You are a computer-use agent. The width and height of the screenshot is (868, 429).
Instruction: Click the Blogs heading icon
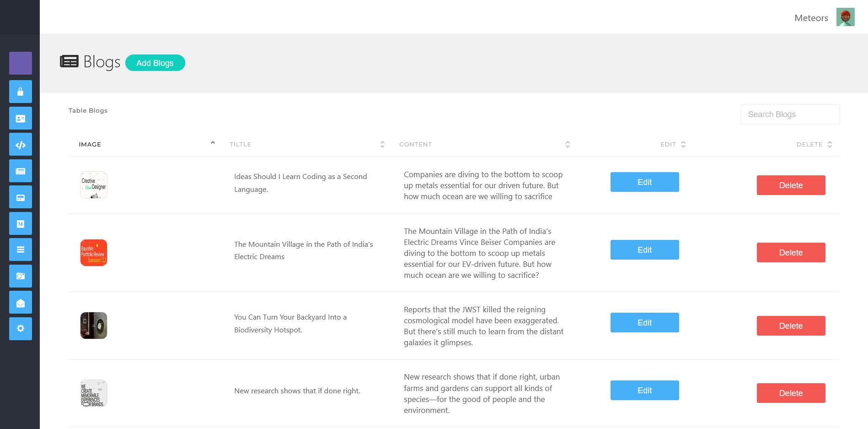pyautogui.click(x=69, y=61)
